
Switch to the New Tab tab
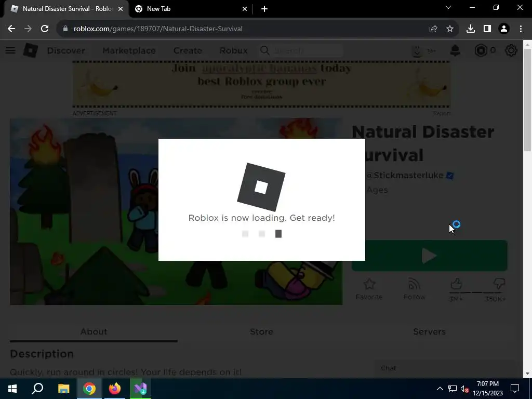[x=191, y=9]
